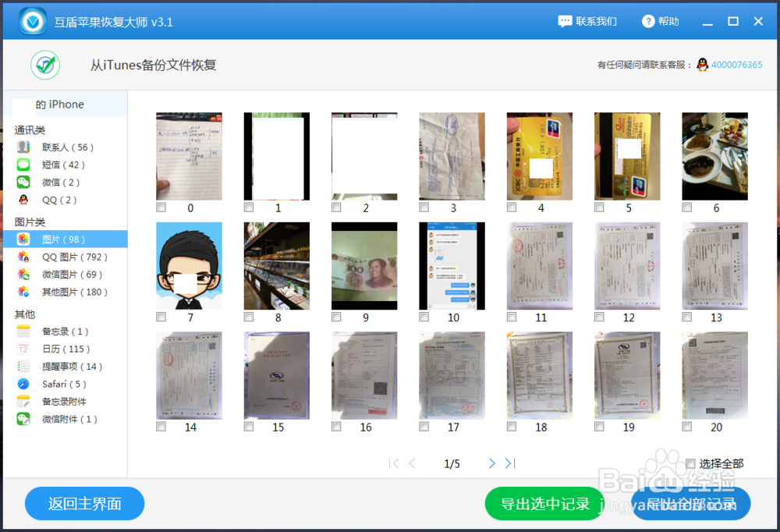Viewport: 780px width, 532px height.
Task: Tick the checkbox for image 6
Action: pos(686,207)
